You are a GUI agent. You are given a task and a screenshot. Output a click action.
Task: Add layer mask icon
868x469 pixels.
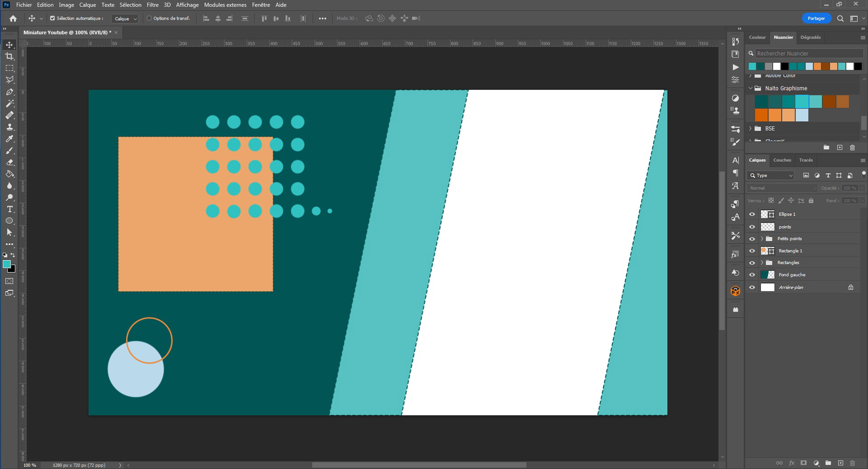click(803, 463)
